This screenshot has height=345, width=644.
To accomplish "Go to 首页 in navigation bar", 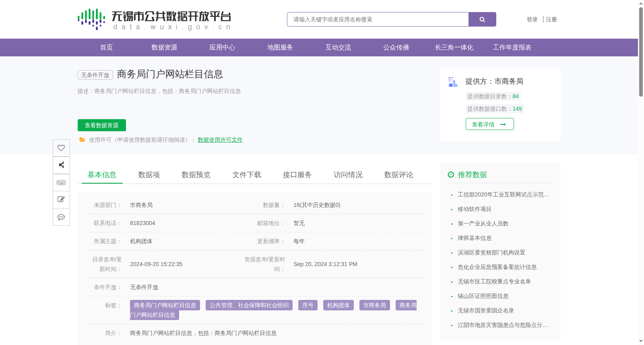I will [106, 48].
